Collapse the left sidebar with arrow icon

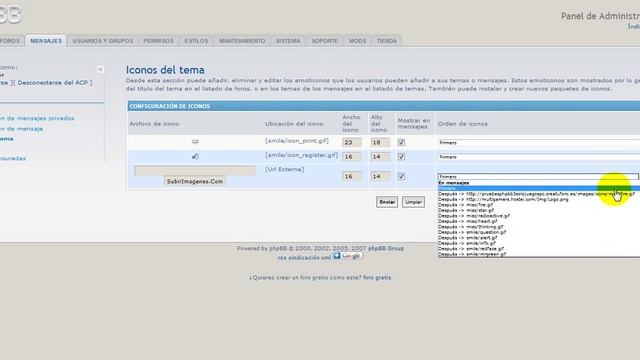100,69
